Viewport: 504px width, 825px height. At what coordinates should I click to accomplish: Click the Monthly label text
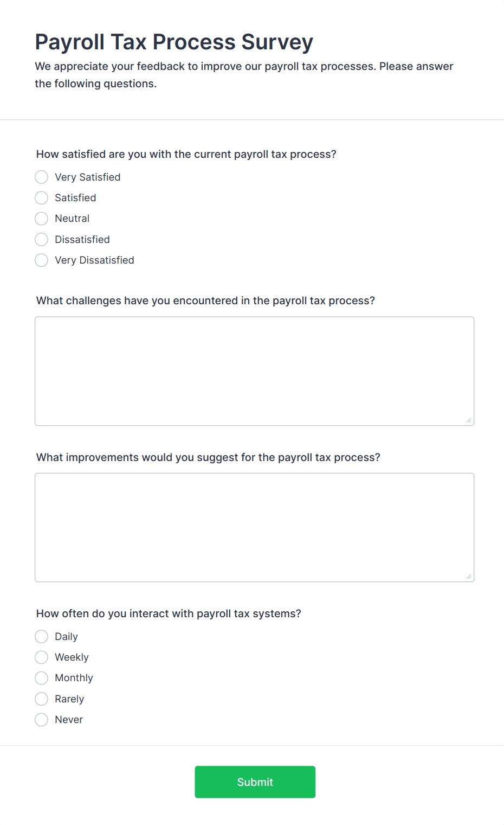[74, 678]
